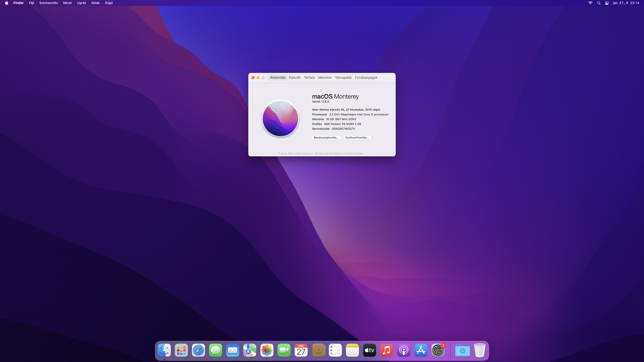Open the Apple menu

pyautogui.click(x=6, y=3)
